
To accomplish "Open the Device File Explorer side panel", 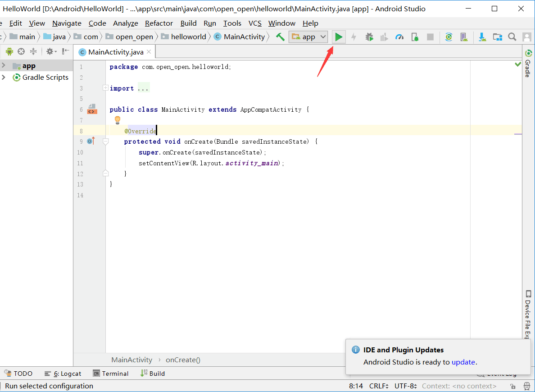I will [x=528, y=314].
